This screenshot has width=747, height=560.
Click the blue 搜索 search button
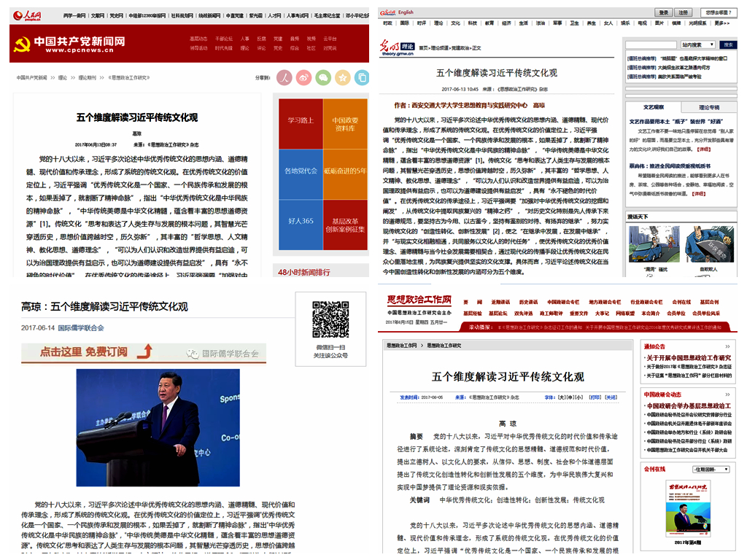pos(729,44)
